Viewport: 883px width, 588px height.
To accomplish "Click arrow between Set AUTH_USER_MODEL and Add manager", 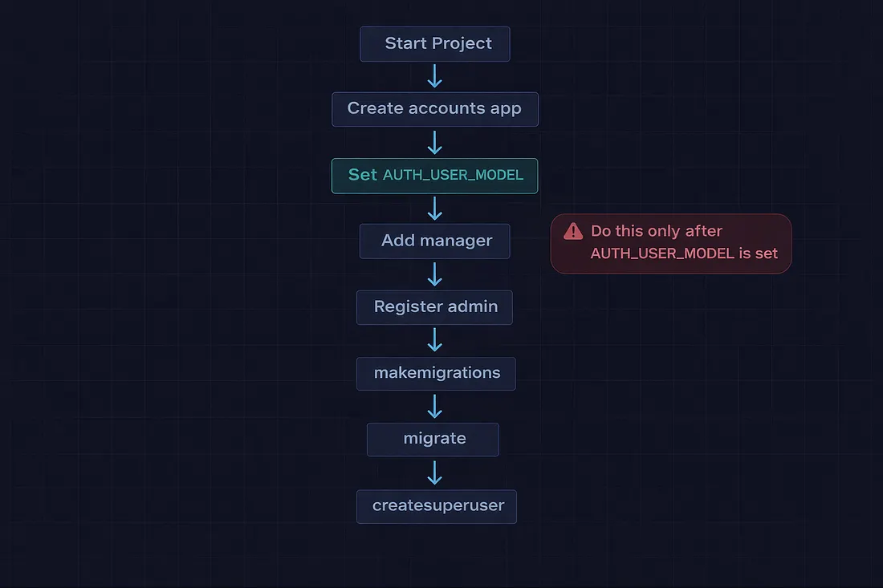I will point(434,209).
